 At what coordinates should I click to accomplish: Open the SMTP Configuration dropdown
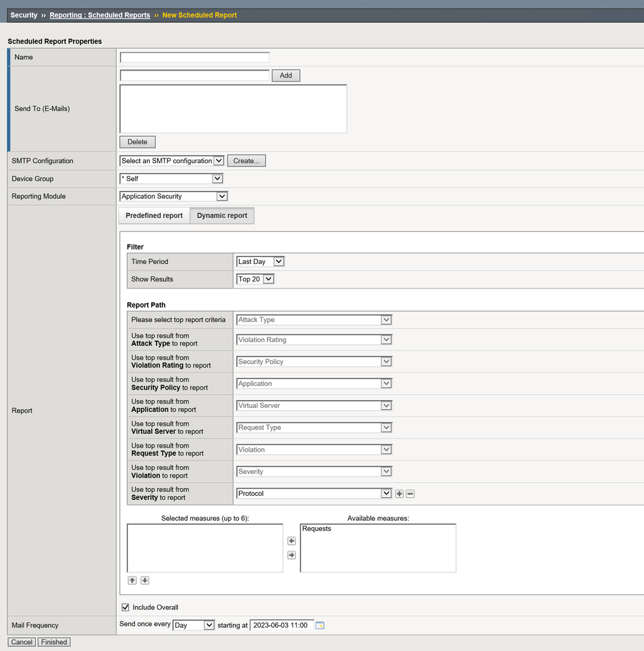[172, 161]
